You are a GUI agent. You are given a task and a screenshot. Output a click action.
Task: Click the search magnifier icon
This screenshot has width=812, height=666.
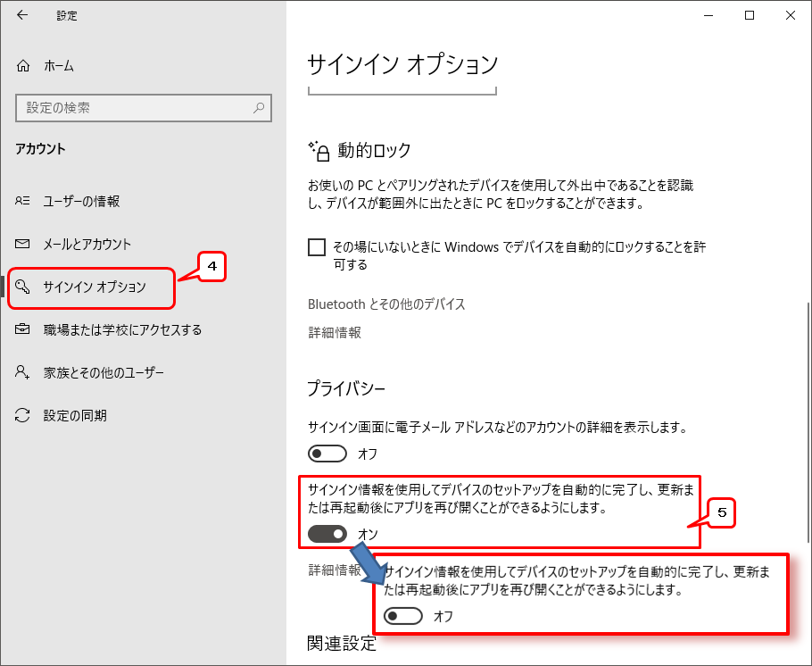[x=259, y=108]
